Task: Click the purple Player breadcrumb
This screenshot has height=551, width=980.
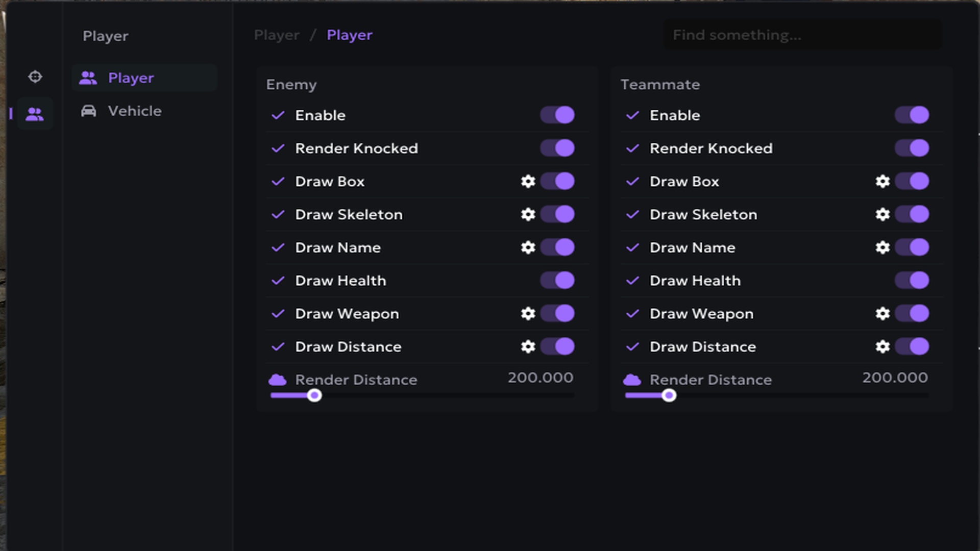Action: 350,35
